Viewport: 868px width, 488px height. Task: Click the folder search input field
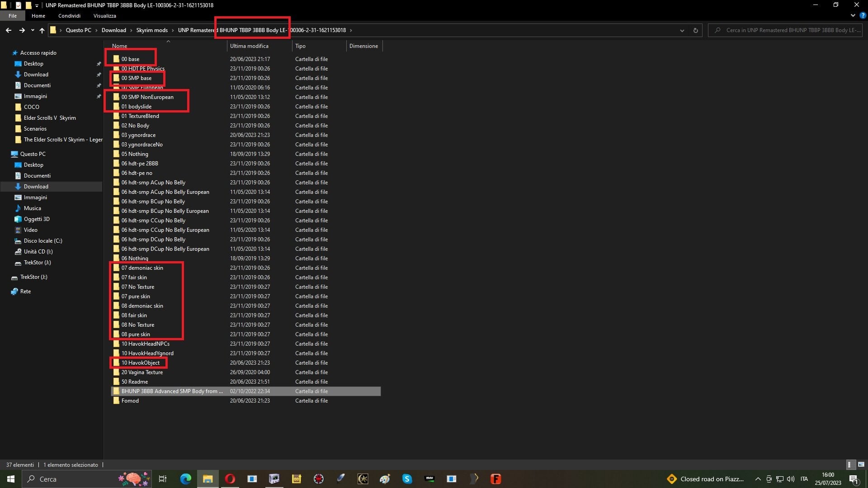click(x=785, y=30)
